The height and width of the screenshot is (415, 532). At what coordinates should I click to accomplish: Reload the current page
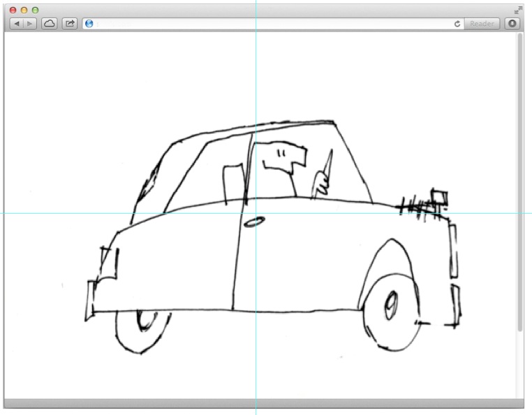pyautogui.click(x=457, y=24)
